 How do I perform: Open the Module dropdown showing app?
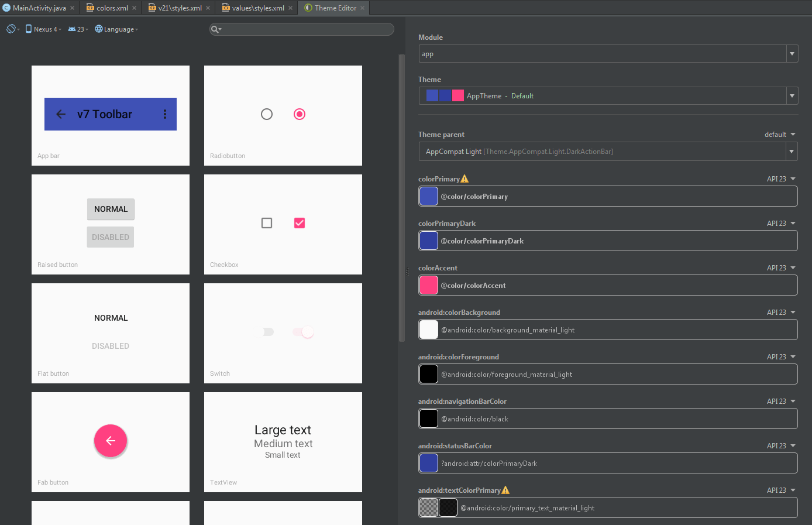792,53
